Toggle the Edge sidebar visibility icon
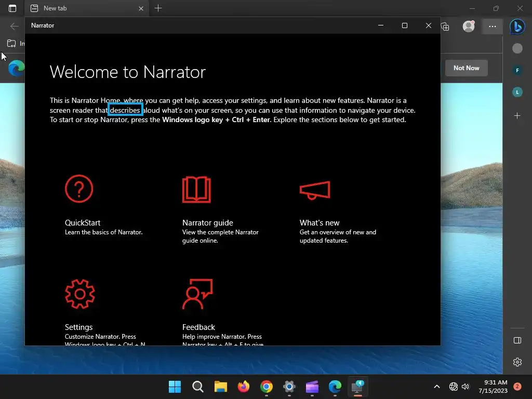 517,340
